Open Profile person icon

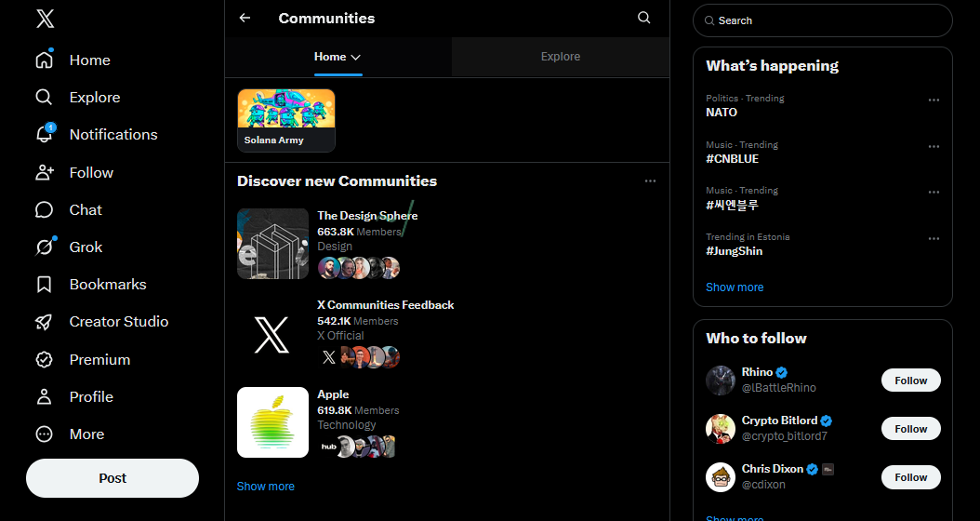point(44,396)
